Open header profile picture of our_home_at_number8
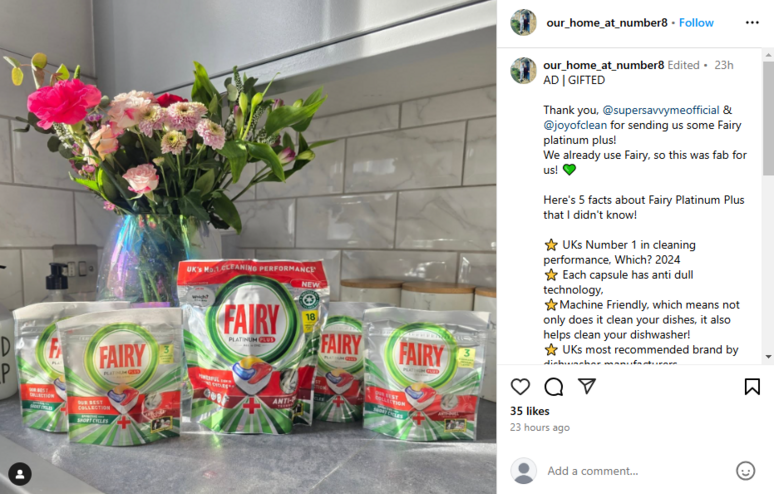 click(x=523, y=23)
